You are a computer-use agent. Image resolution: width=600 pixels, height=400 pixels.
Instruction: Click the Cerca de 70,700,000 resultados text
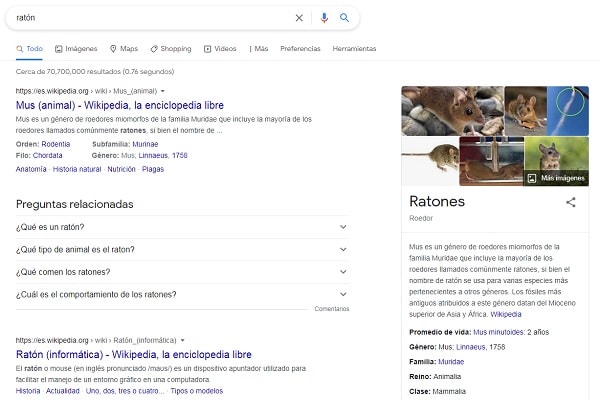pyautogui.click(x=95, y=72)
